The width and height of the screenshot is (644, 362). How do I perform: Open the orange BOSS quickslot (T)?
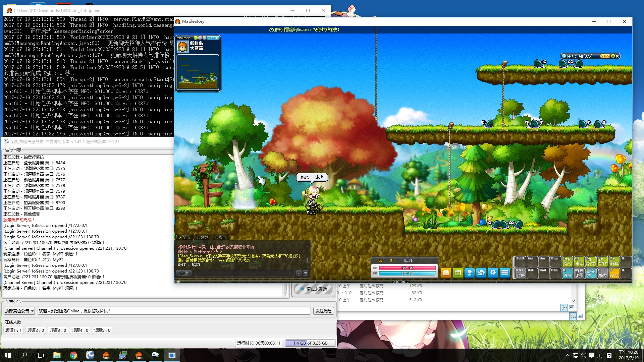click(614, 274)
